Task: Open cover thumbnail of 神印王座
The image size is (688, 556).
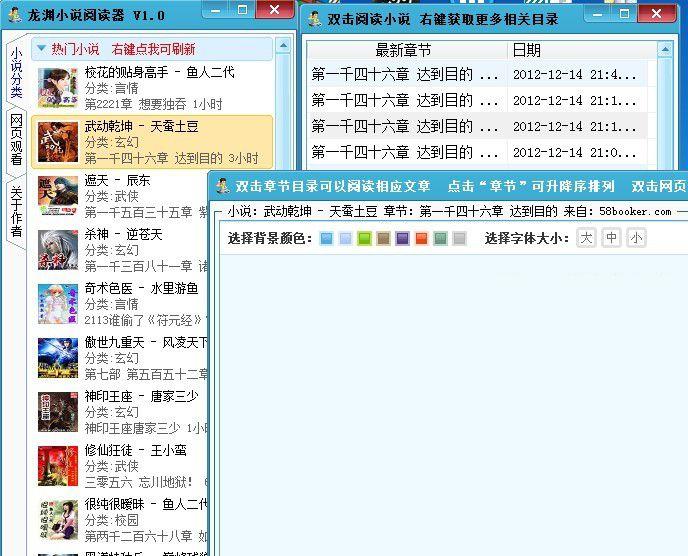Action: coord(57,412)
